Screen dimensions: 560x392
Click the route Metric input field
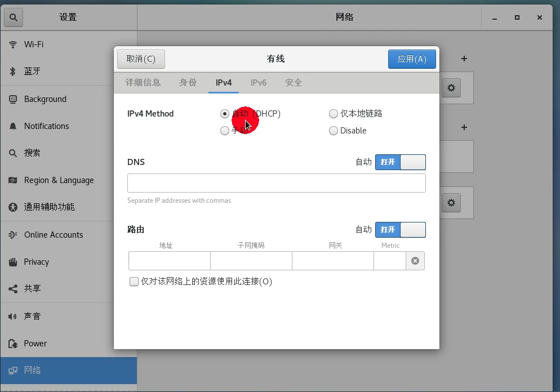click(x=390, y=261)
